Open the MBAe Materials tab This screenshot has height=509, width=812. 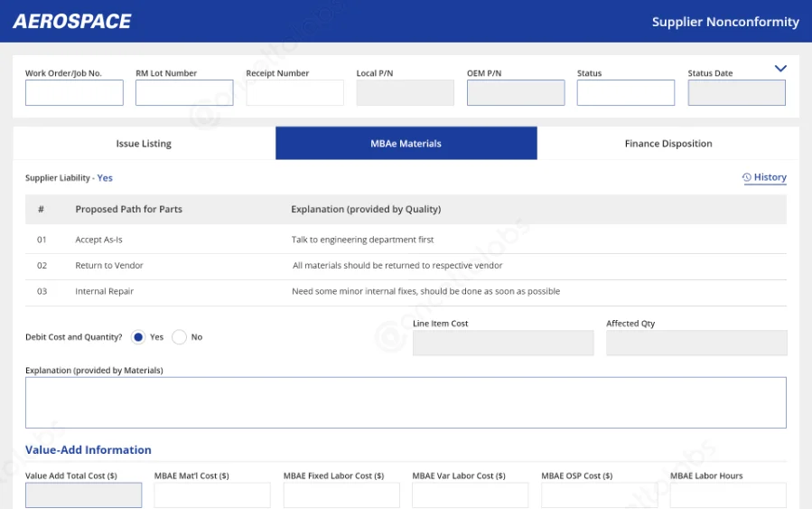(x=406, y=144)
